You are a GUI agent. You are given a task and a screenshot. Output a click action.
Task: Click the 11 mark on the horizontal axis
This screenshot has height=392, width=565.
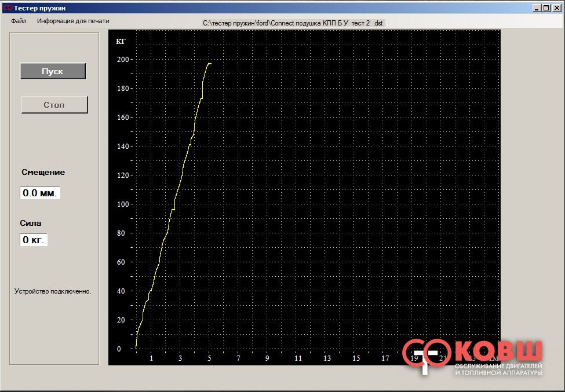[298, 358]
